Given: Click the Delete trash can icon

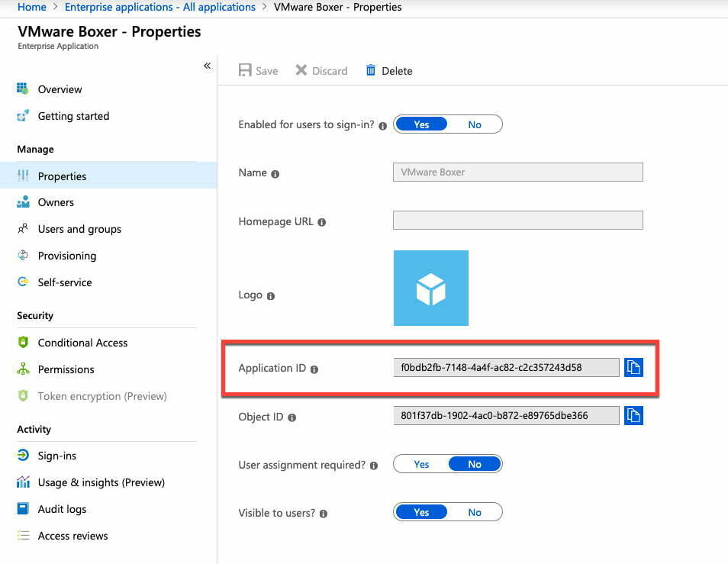Looking at the screenshot, I should click(x=371, y=70).
